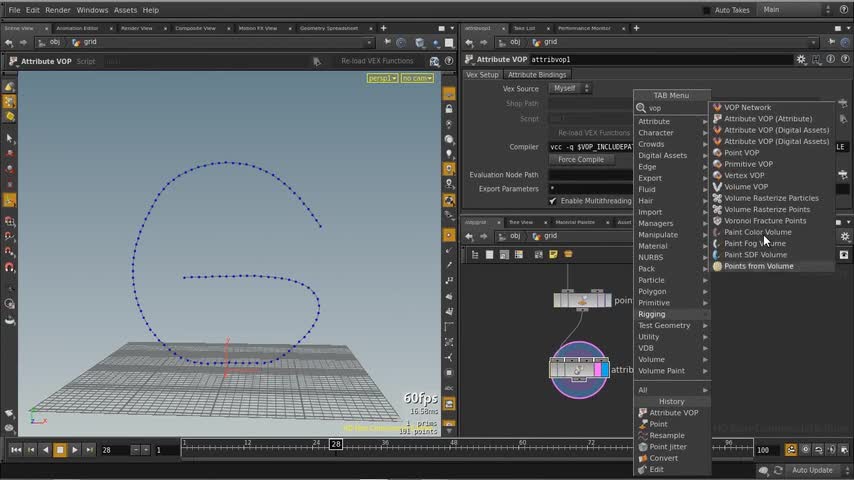Click the parameter pane help icon
The height and width of the screenshot is (480, 854).
pos(845,59)
